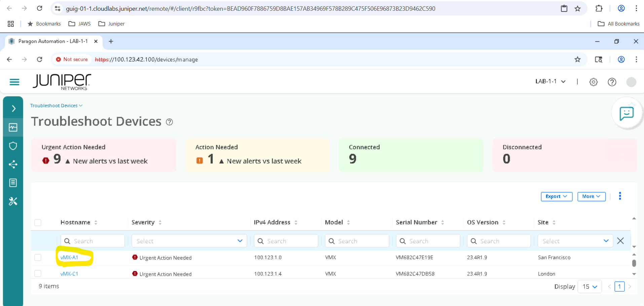Open the LAB-1-1 organization dropdown
The height and width of the screenshot is (306, 644).
pos(550,82)
